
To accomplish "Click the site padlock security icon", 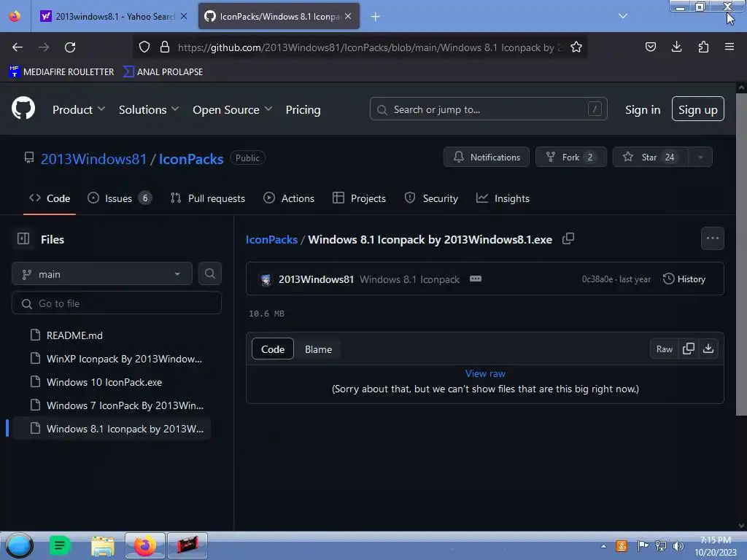I will (165, 47).
